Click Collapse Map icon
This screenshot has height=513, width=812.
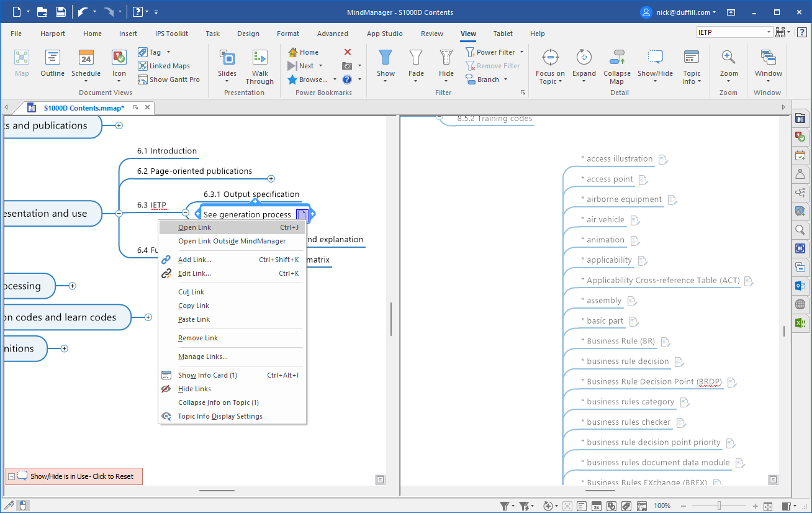(x=617, y=58)
